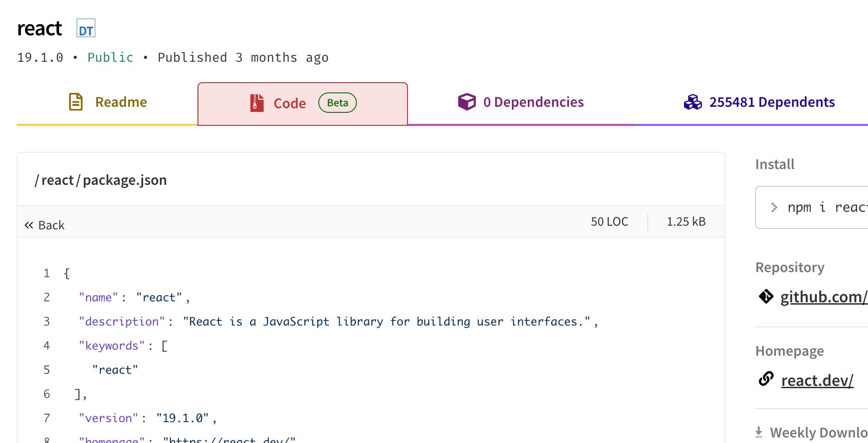The image size is (868, 443).
Task: Click the Readme document icon
Action: pos(76,102)
